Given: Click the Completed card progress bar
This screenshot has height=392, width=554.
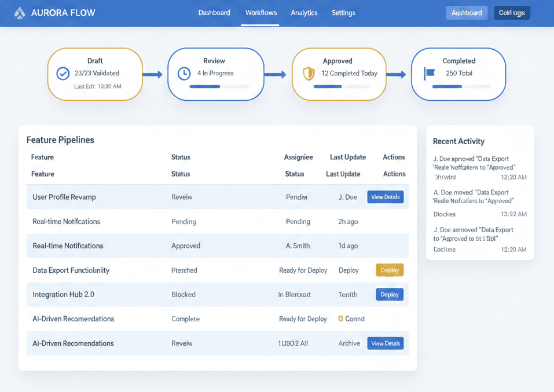Looking at the screenshot, I should (461, 86).
